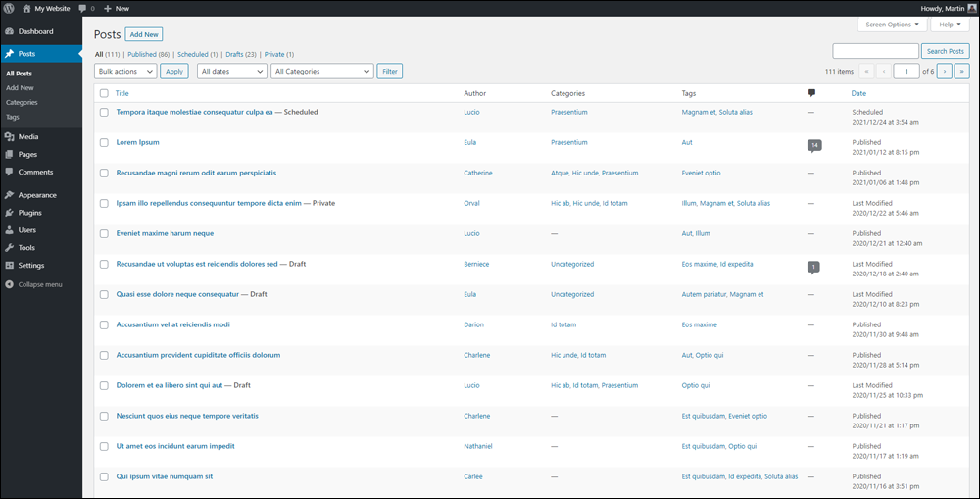This screenshot has width=980, height=499.
Task: Open the 14 comments bubble for Lorem Ipsum
Action: [x=813, y=146]
